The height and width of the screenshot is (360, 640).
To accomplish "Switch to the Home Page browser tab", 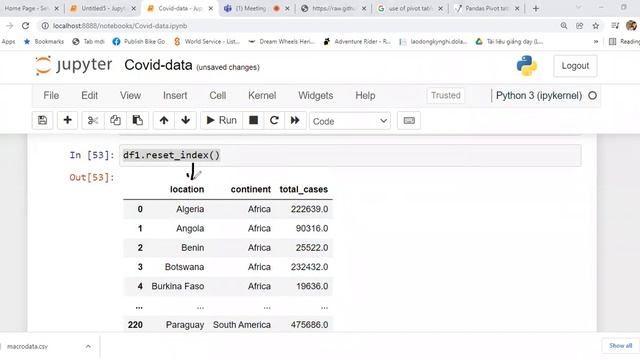I will click(x=27, y=8).
